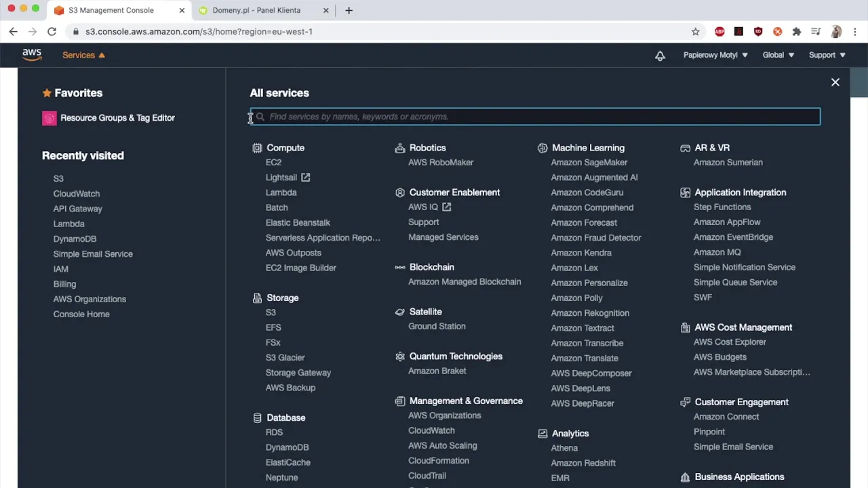The width and height of the screenshot is (868, 488).
Task: Open the Global region dropdown
Action: 778,55
